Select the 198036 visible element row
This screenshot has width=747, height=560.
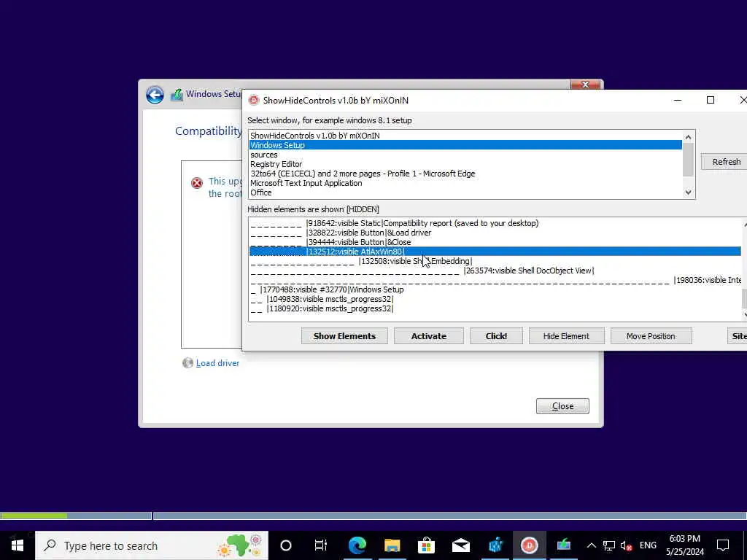coord(495,280)
